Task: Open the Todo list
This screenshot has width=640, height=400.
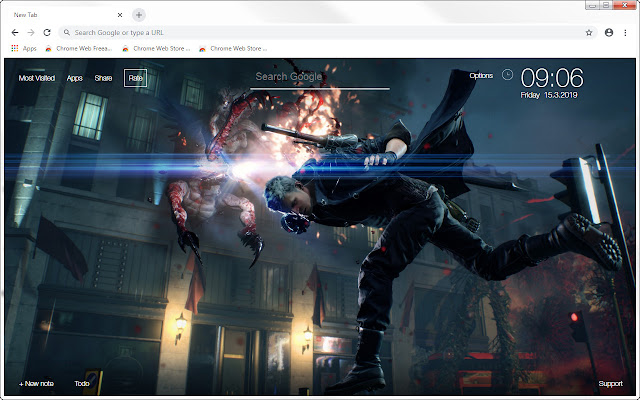Action: click(x=82, y=383)
